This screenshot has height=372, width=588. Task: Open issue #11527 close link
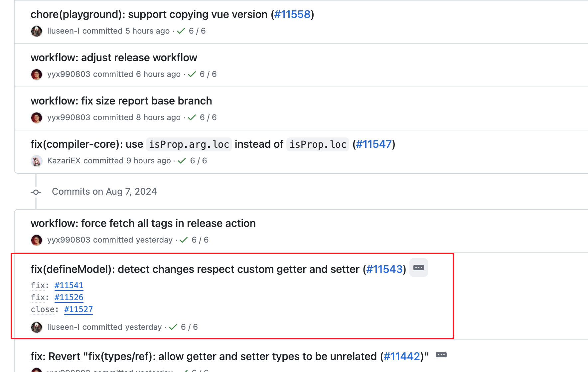(x=78, y=309)
